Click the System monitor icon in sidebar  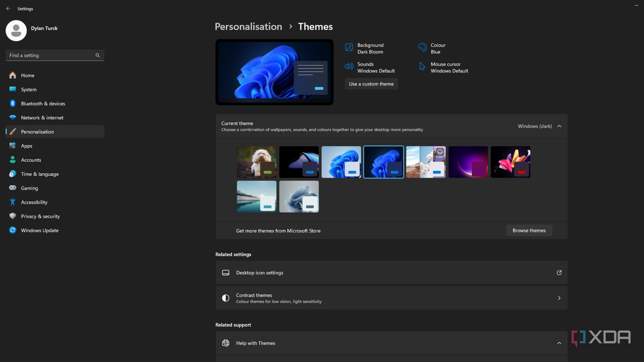click(13, 89)
